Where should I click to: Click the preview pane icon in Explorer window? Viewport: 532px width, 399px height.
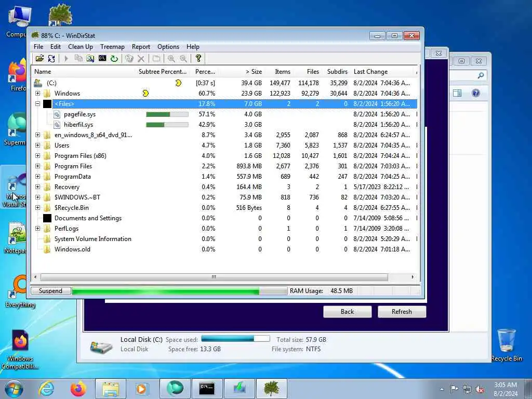(x=457, y=93)
